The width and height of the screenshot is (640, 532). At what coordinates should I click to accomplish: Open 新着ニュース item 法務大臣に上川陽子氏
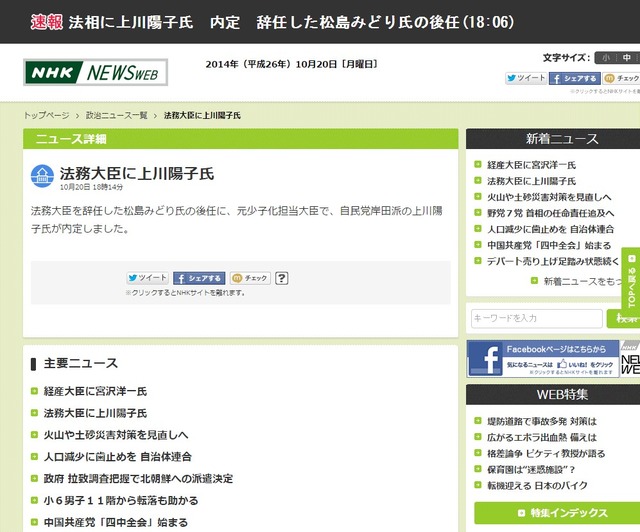[x=531, y=181]
